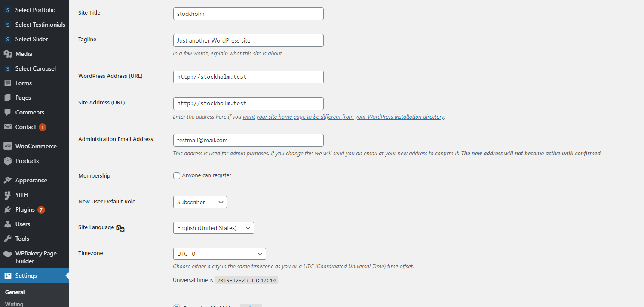The height and width of the screenshot is (307, 644).
Task: Open the Users menu item
Action: coord(23,224)
